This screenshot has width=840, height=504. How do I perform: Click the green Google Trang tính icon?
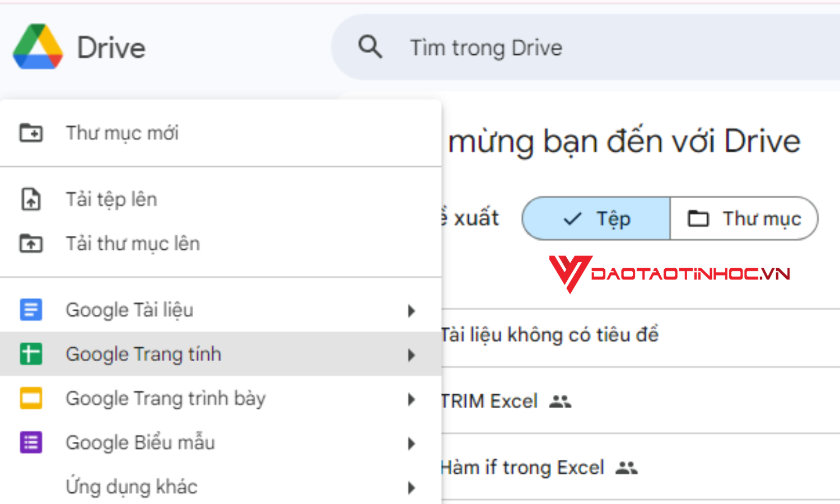pyautogui.click(x=31, y=354)
